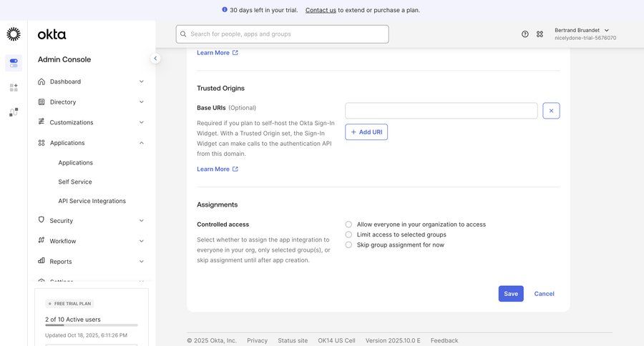Image resolution: width=644 pixels, height=346 pixels.
Task: Remove the Base URI with the X button
Action: pyautogui.click(x=551, y=111)
